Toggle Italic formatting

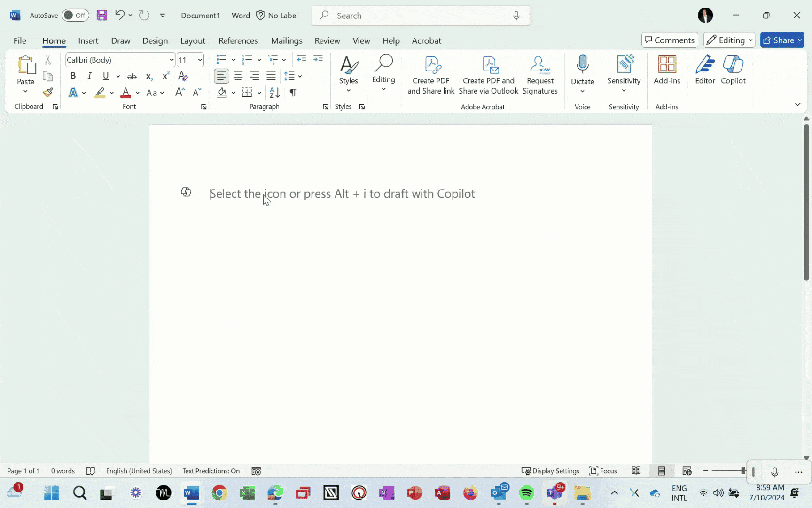point(89,76)
